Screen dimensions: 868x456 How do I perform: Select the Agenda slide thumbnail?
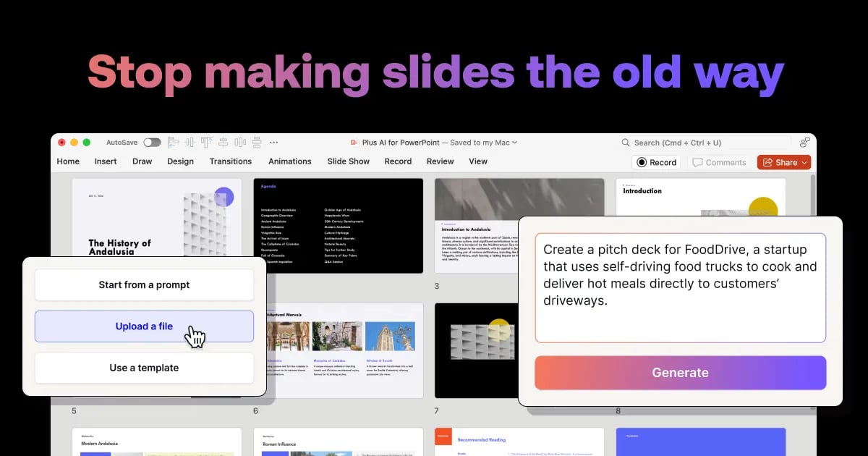(339, 226)
